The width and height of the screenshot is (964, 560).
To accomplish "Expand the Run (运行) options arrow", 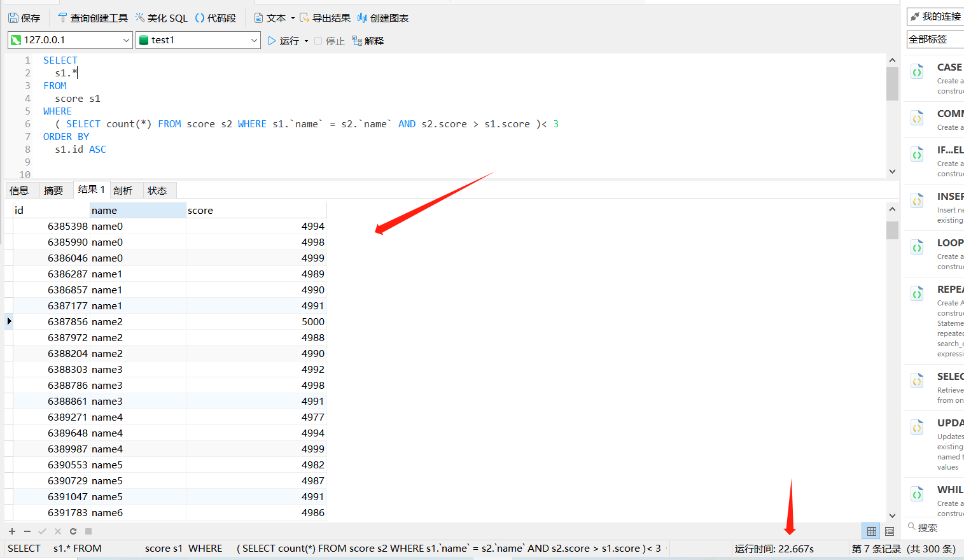I will click(x=306, y=41).
